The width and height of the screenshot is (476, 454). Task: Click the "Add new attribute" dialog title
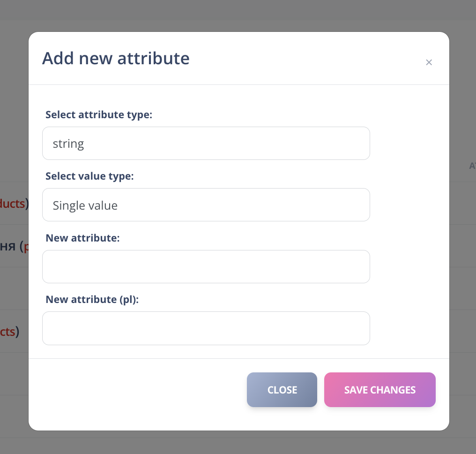[116, 59]
